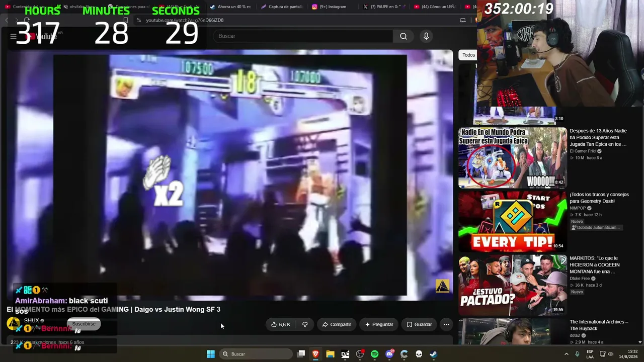Image resolution: width=644 pixels, height=362 pixels.
Task: Open video 'Despues de 13 Años Nadie' title
Action: [598, 137]
